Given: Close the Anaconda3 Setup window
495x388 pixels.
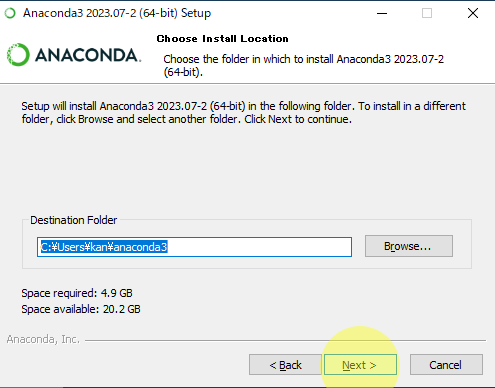Looking at the screenshot, I should click(473, 13).
